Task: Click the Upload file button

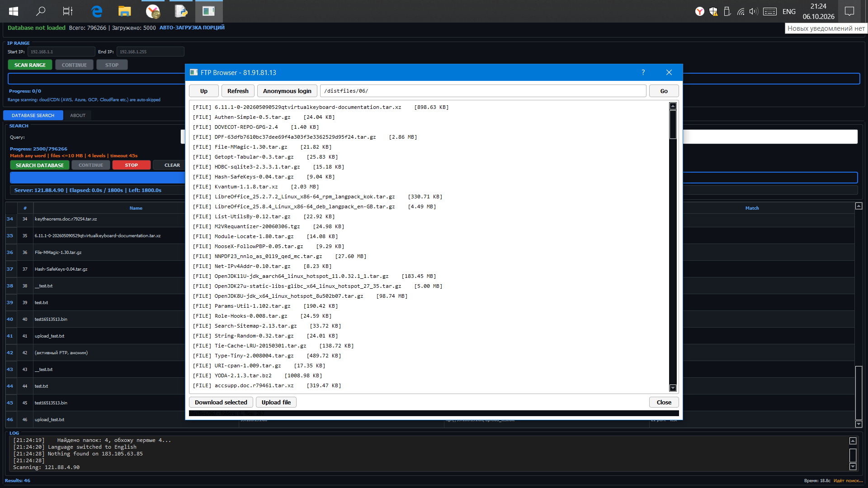Action: 276,402
